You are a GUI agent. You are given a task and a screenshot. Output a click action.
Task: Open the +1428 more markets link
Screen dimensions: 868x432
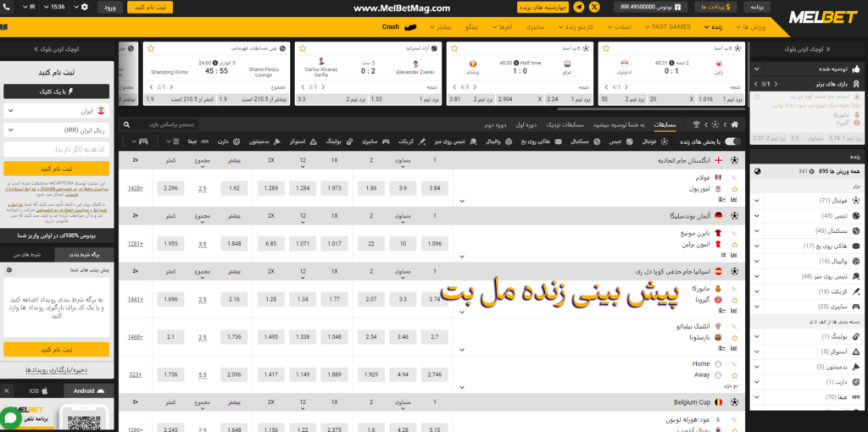135,188
